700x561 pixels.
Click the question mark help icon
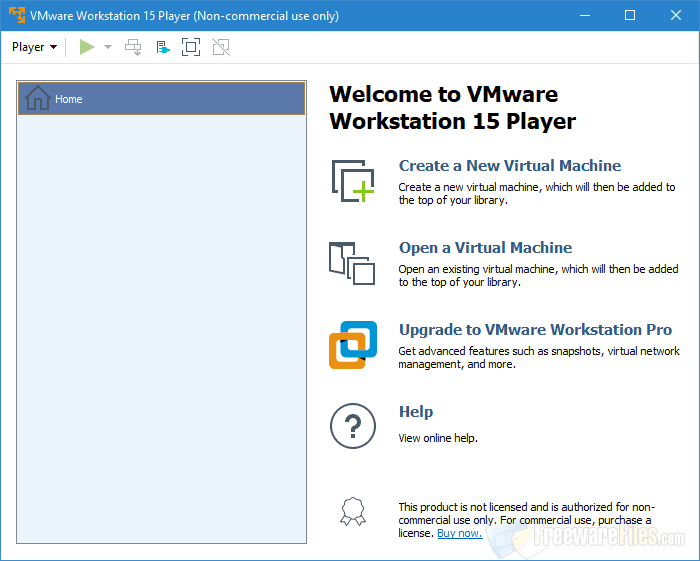[353, 426]
